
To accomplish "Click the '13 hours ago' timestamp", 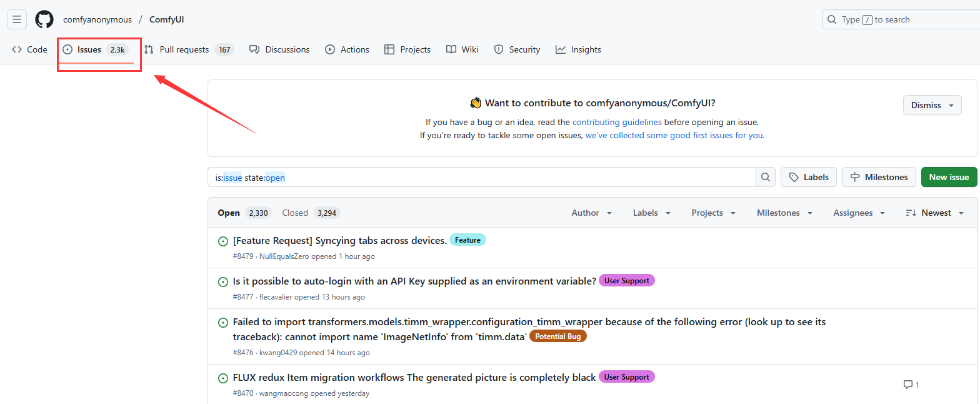I will [x=342, y=297].
